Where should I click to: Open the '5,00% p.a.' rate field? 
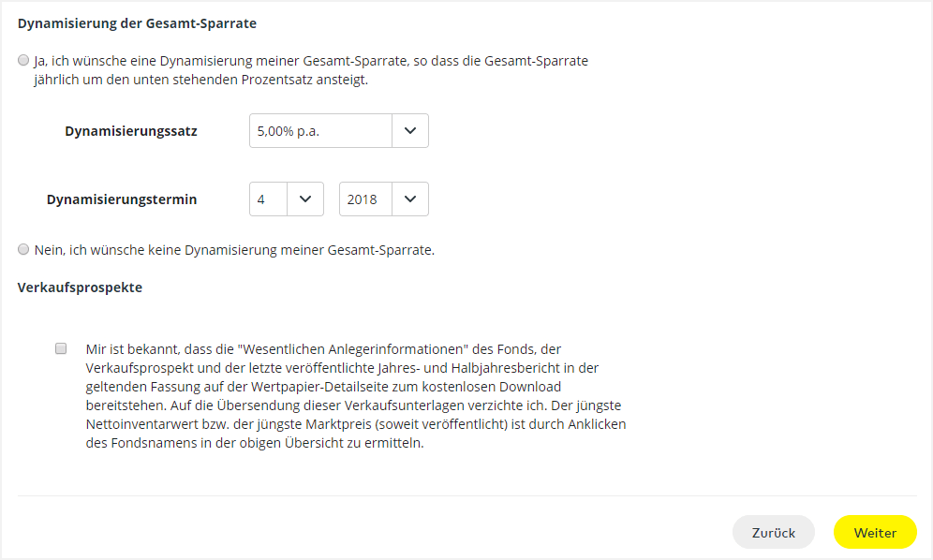(x=320, y=131)
